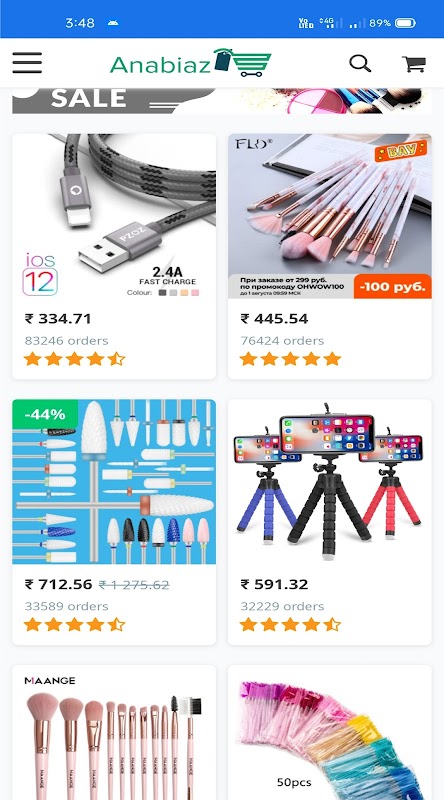The width and height of the screenshot is (444, 800).
Task: Tap the ₹ 712.56 price
Action: (58, 584)
